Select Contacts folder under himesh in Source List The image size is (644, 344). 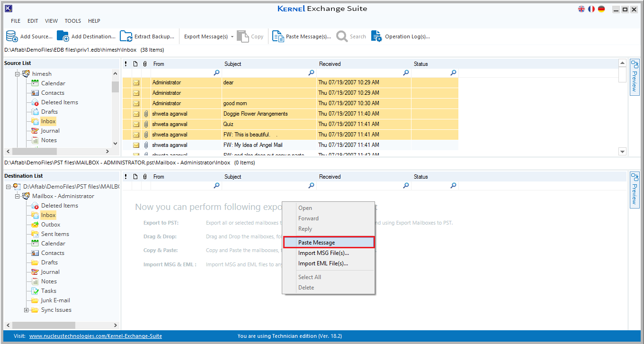[53, 93]
